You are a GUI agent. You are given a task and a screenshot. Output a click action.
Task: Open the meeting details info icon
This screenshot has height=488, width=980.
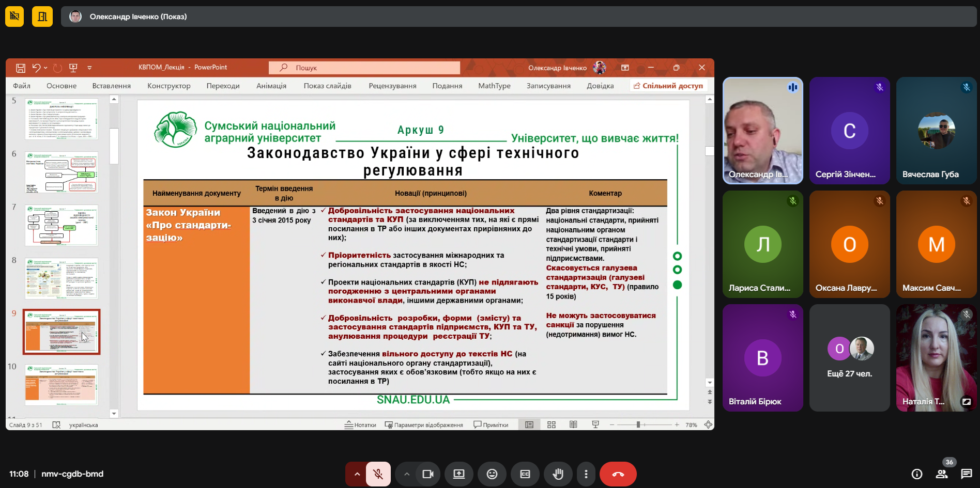click(917, 474)
